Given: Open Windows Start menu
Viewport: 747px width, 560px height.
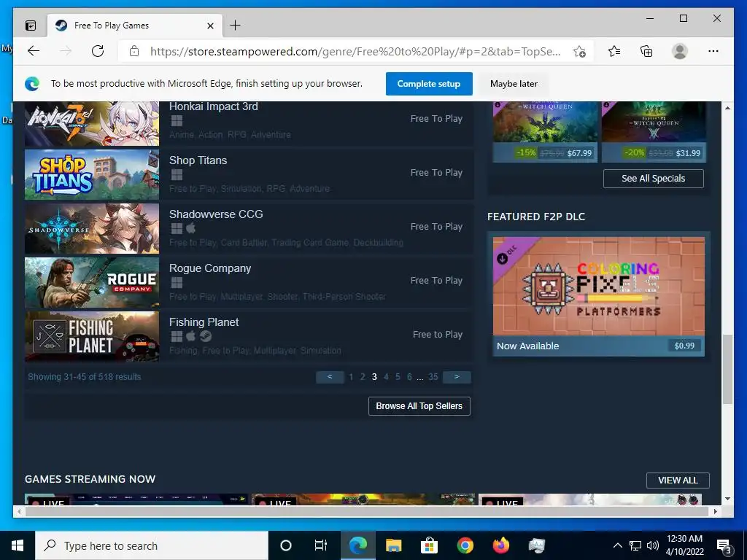Looking at the screenshot, I should (18, 545).
